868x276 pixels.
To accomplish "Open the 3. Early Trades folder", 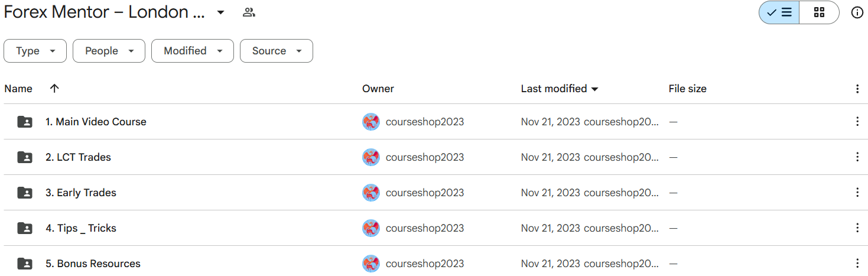I will (81, 193).
